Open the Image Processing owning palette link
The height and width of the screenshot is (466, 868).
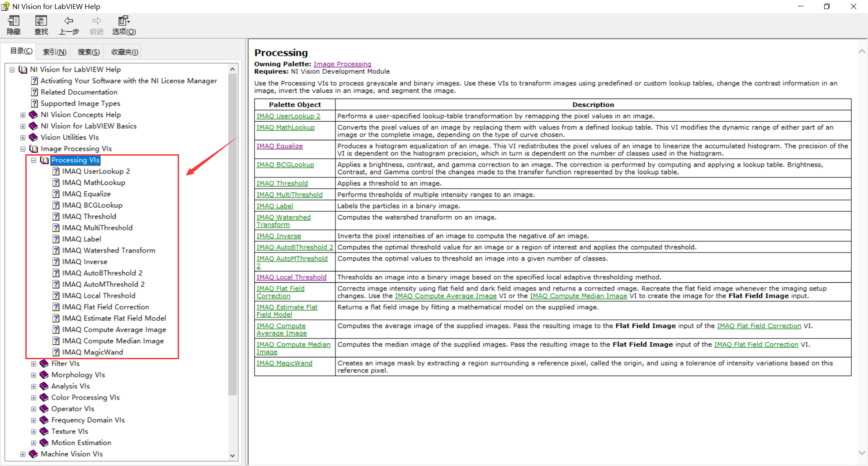coord(342,64)
